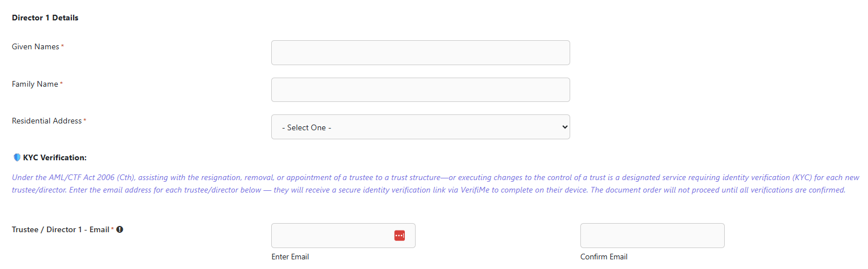Open the red password manager icon in Enter Email field
Viewport: 868px width, 269px height.
(400, 235)
